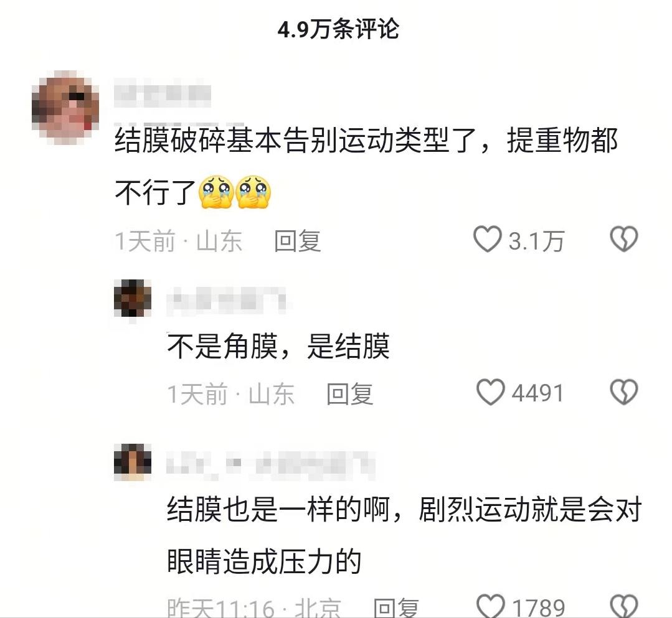672x618 pixels.
Task: Reply to '不是角膜，是结膜' comment
Action: point(350,393)
